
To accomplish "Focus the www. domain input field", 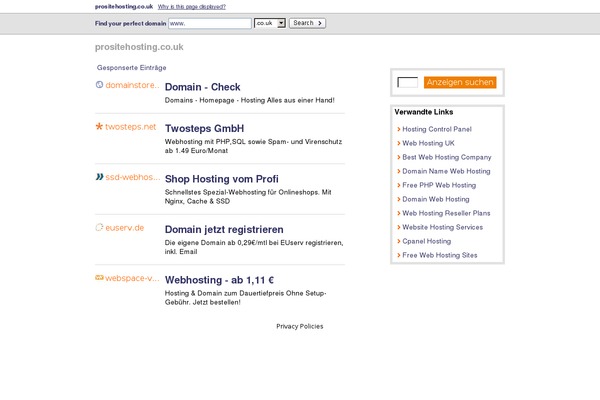I will [210, 23].
